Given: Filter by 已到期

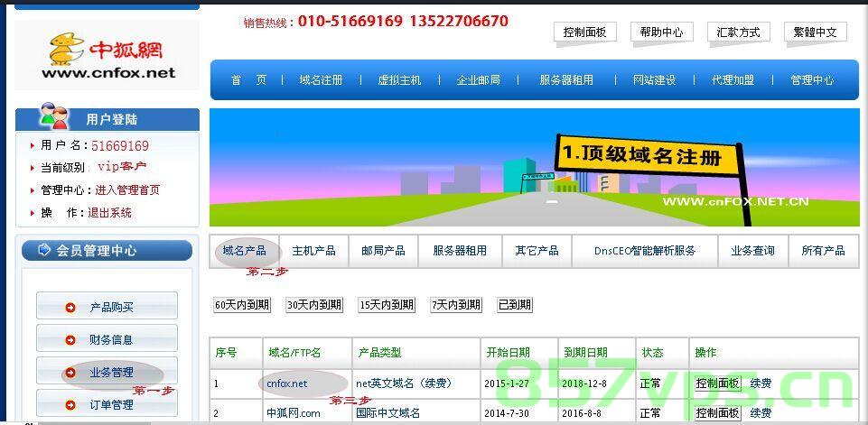Looking at the screenshot, I should 515,305.
